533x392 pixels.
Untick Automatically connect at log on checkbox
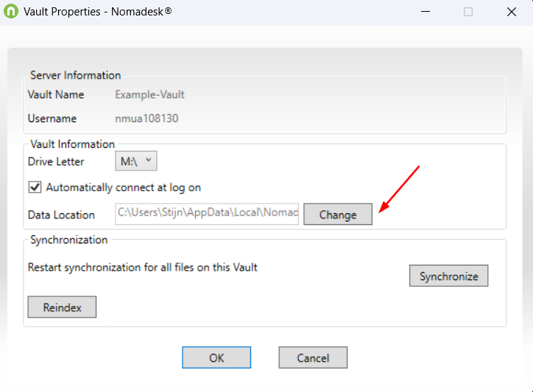pos(35,187)
